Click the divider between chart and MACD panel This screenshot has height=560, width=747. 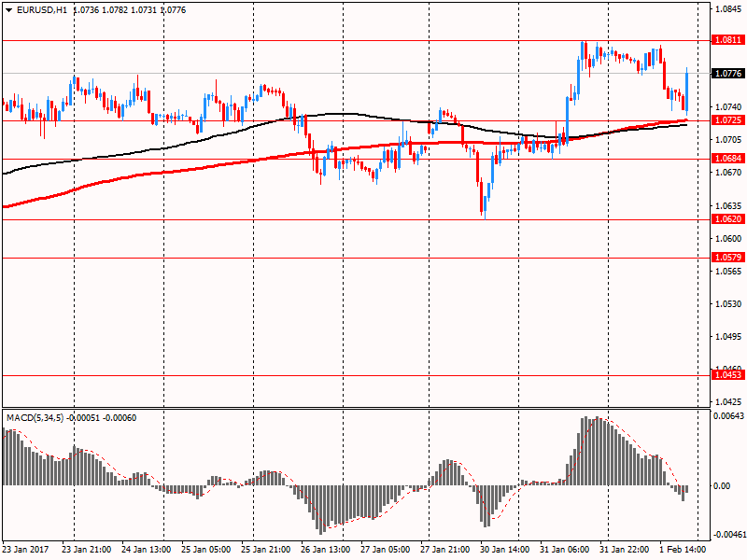click(373, 408)
